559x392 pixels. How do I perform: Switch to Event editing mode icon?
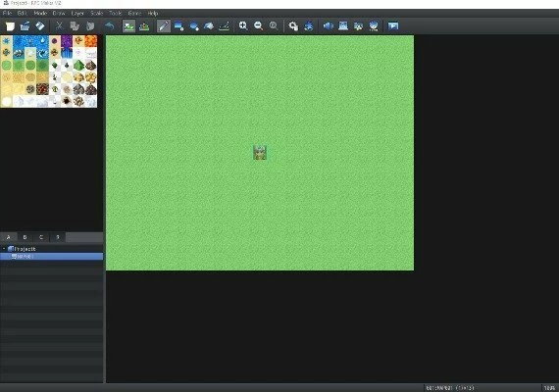(144, 26)
